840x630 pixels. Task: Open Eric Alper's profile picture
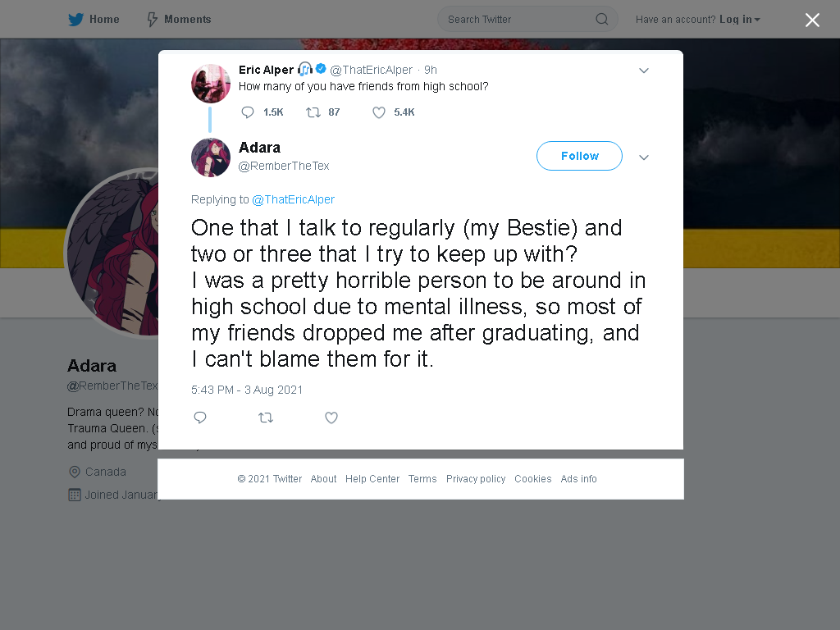point(211,84)
